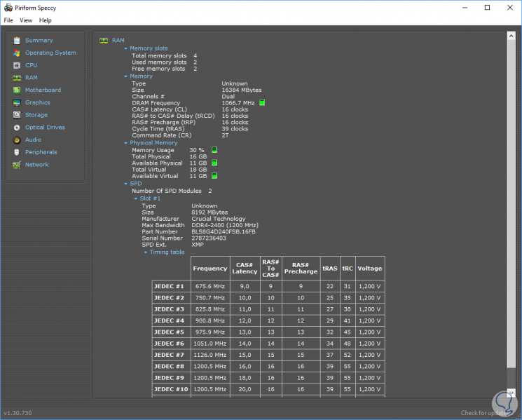Open the File menu
The height and width of the screenshot is (420, 522).
8,20
